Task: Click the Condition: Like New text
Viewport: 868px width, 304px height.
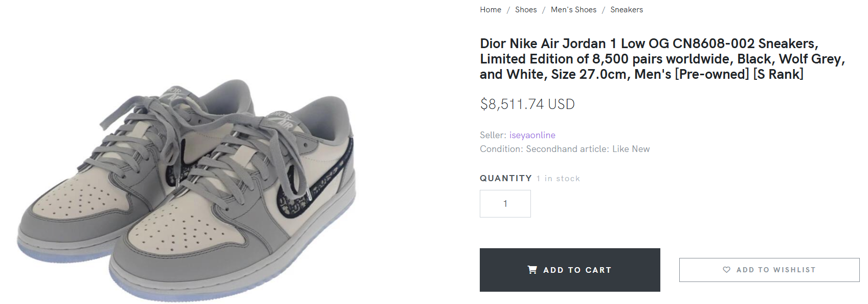Action: [x=565, y=149]
